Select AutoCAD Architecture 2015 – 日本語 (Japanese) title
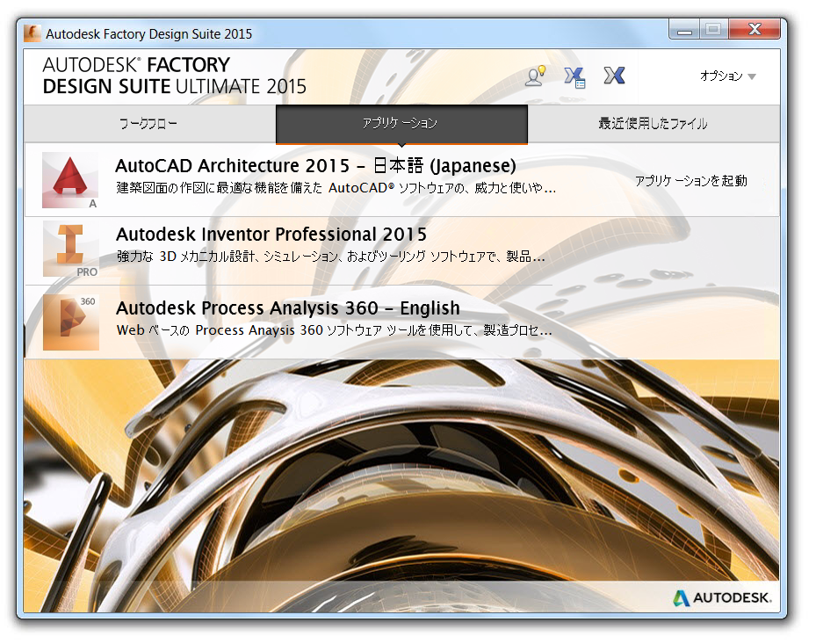This screenshot has width=816, height=644. tap(315, 166)
